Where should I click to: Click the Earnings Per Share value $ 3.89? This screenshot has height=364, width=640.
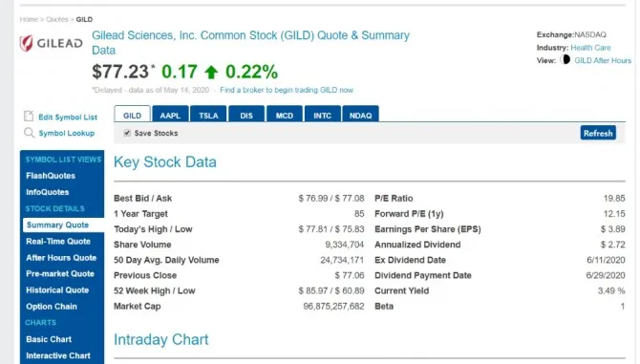(x=612, y=229)
